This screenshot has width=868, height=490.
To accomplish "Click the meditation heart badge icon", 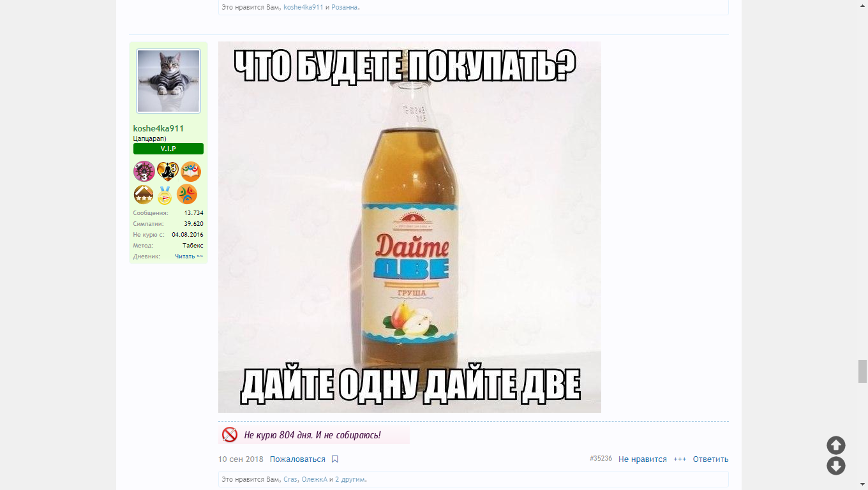I will [167, 172].
